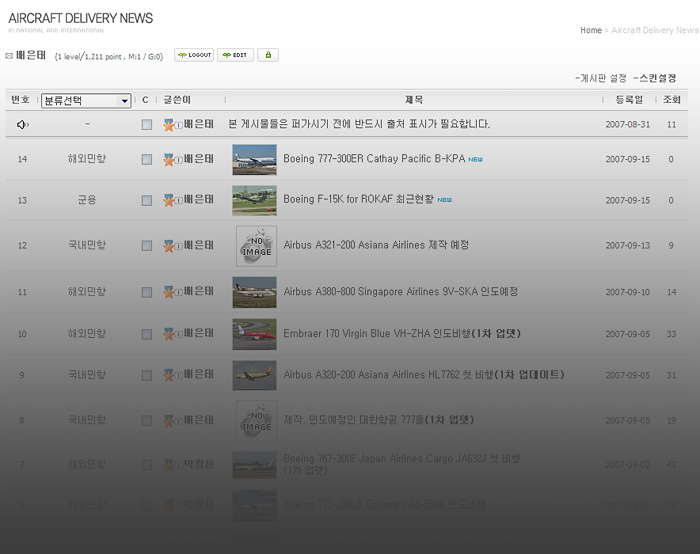Viewport: 700px width, 554px height.
Task: Tick the checkbox for post 10
Action: pos(146,334)
